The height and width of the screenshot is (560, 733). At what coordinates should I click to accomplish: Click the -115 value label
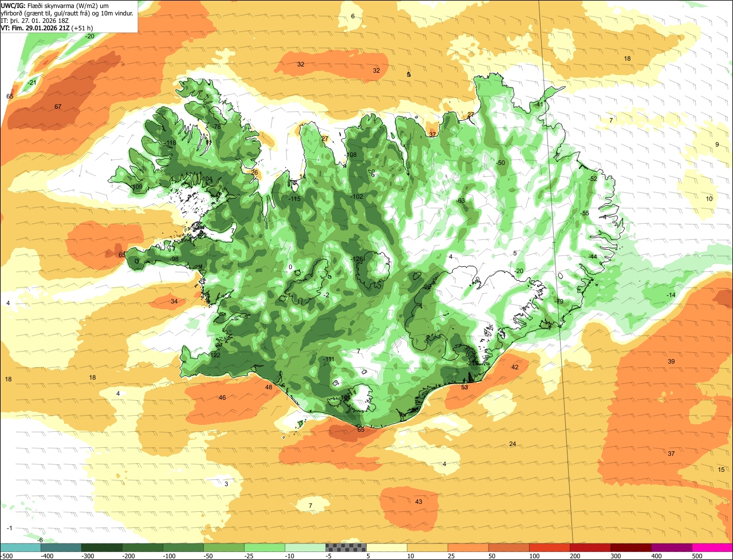coord(294,199)
